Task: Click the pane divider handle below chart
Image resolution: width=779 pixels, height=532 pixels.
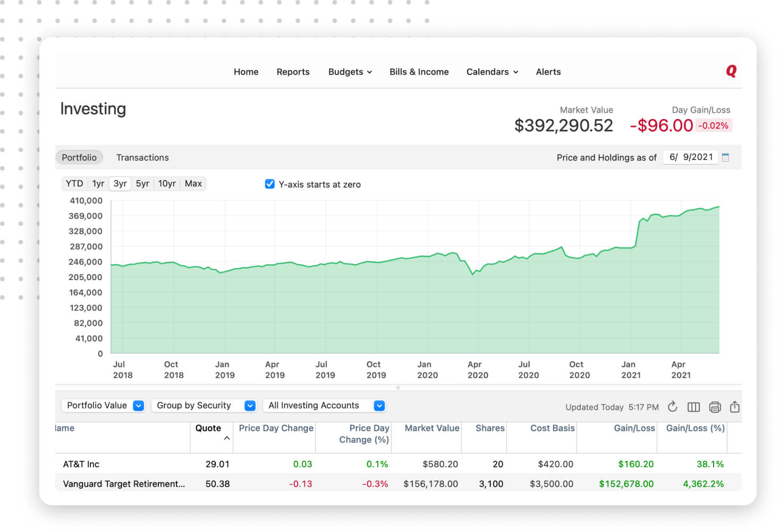Action: (x=398, y=387)
